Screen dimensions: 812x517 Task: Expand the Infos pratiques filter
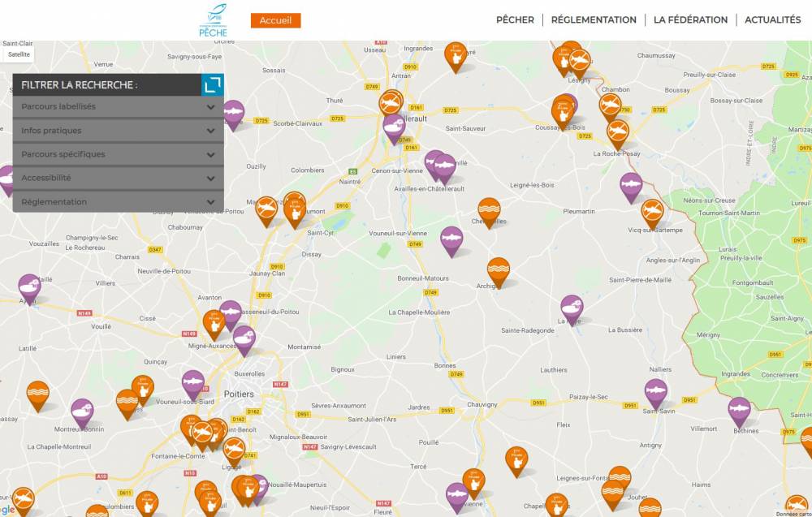click(118, 131)
